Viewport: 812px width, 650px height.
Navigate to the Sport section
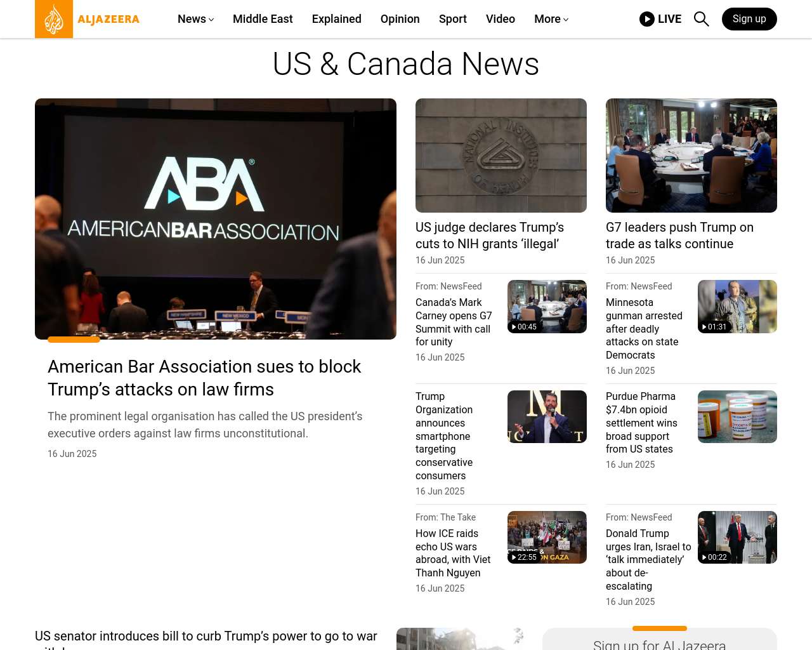453,19
